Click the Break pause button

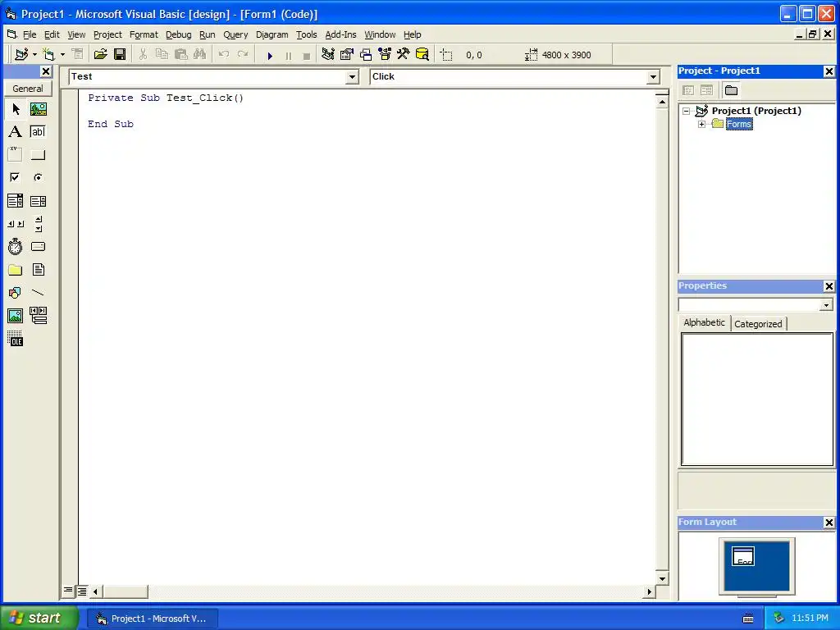click(289, 55)
